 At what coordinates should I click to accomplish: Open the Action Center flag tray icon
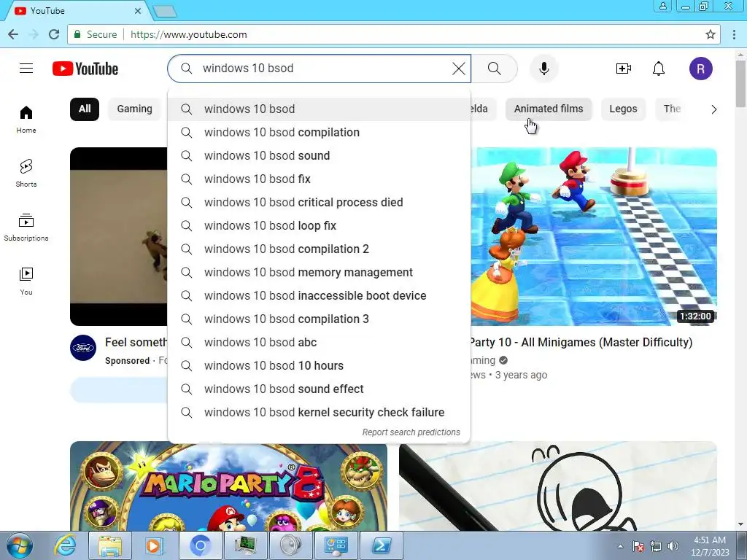[638, 546]
